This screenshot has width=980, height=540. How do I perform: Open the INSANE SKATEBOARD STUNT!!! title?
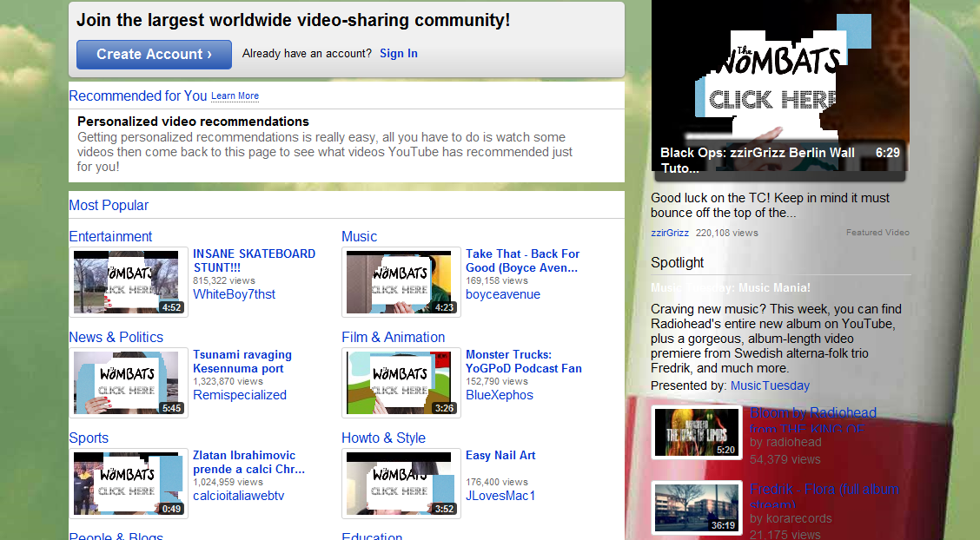[x=255, y=260]
